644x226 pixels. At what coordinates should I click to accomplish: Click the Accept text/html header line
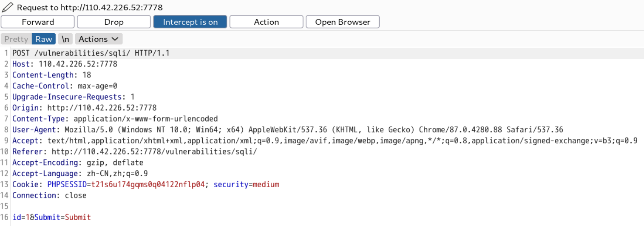(x=325, y=141)
